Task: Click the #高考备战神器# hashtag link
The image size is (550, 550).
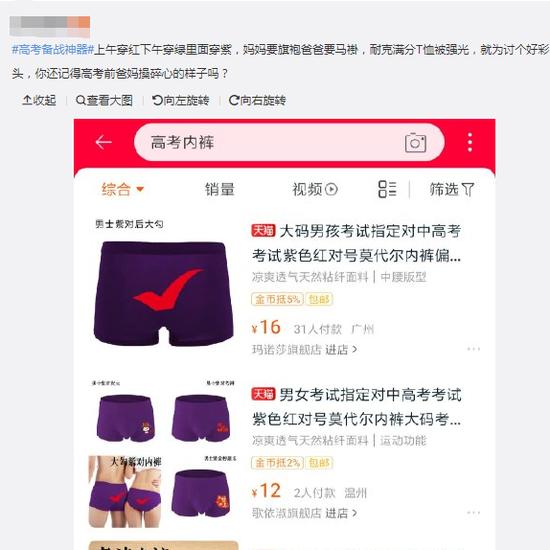Action: coord(53,49)
